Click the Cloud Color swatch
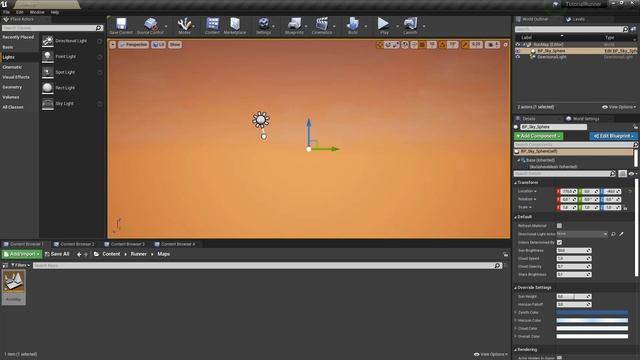Image resolution: width=640 pixels, height=360 pixels. point(592,329)
